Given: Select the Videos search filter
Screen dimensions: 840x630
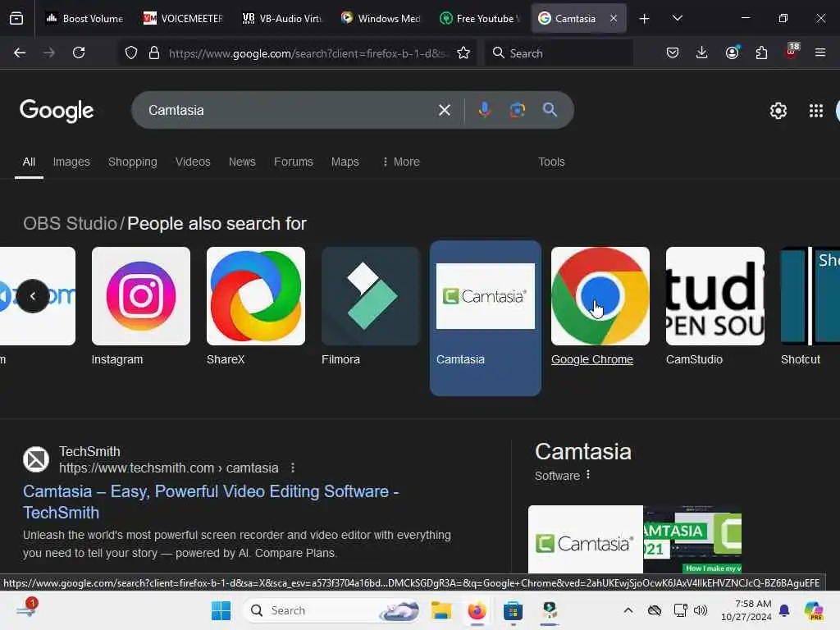Looking at the screenshot, I should pos(193,162).
